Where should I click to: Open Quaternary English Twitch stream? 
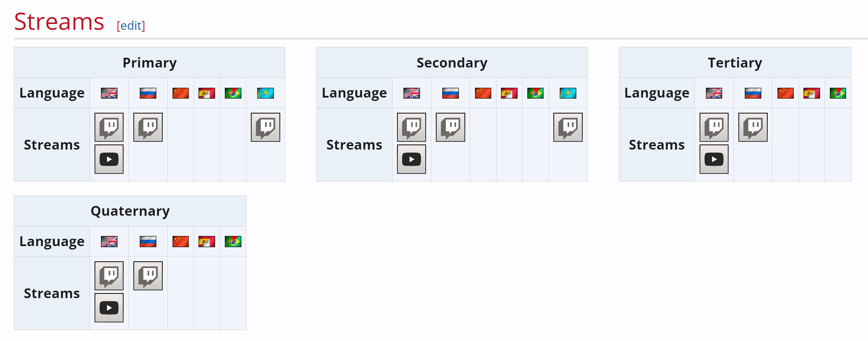click(109, 276)
